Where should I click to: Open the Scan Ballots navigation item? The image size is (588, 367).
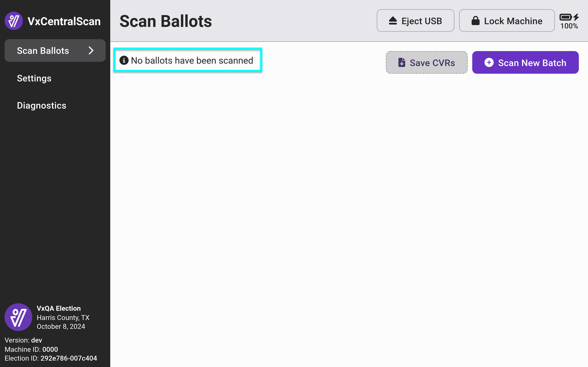pos(43,51)
